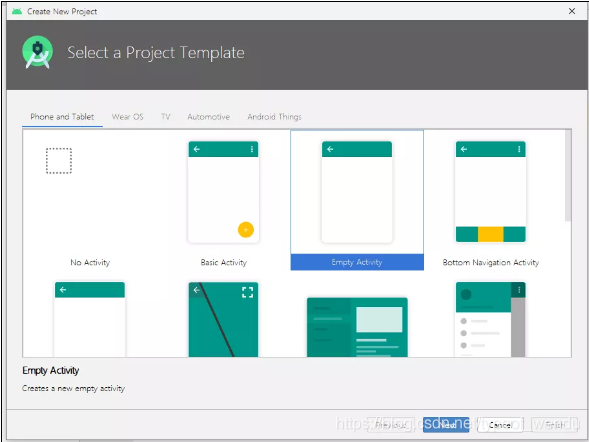The image size is (589, 442).
Task: Click the highlighted Empty Activity label
Action: pyautogui.click(x=357, y=262)
